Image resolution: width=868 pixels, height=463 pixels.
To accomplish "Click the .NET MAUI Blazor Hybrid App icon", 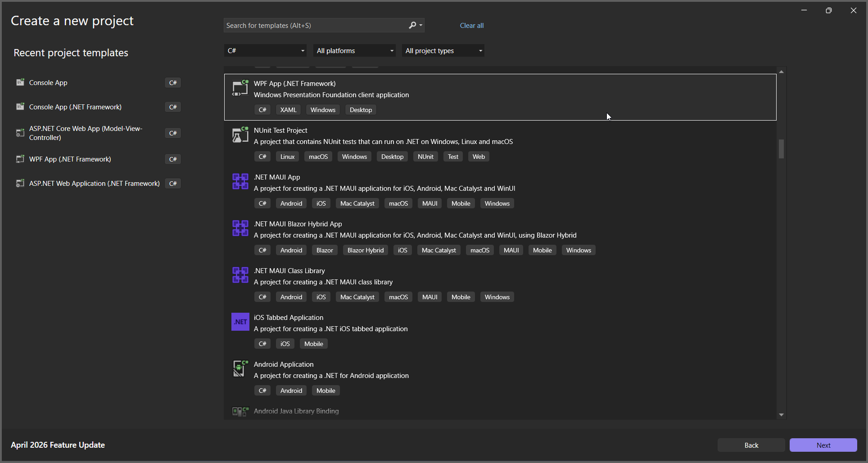I will pyautogui.click(x=240, y=228).
